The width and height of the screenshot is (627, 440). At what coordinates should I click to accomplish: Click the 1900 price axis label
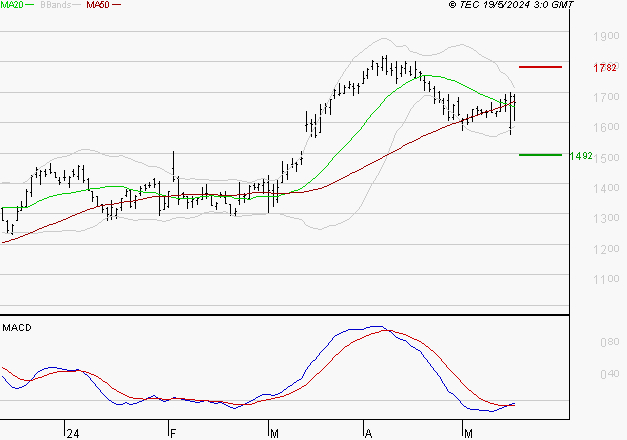(x=606, y=36)
